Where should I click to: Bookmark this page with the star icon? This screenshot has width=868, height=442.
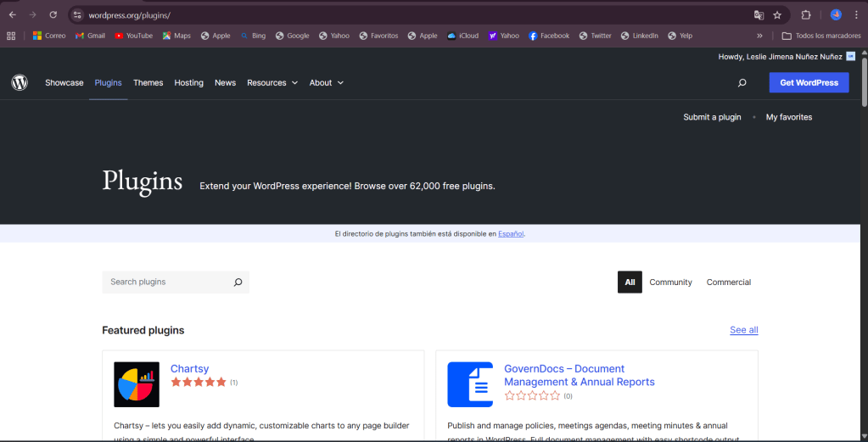point(777,15)
